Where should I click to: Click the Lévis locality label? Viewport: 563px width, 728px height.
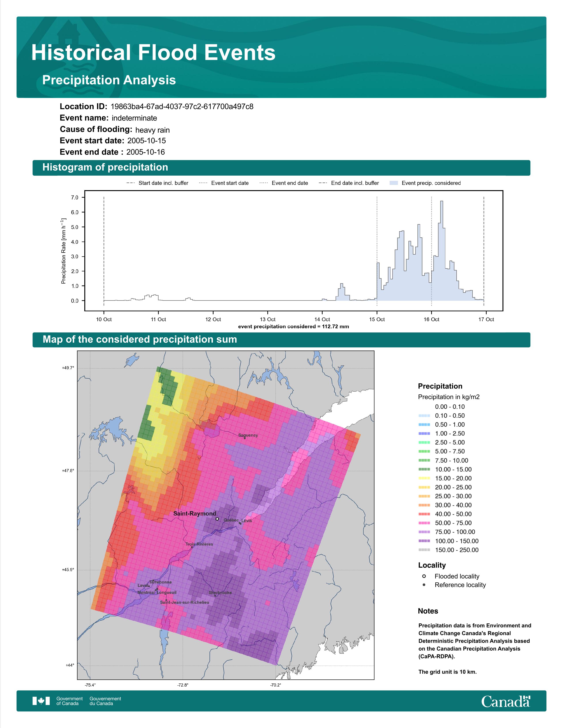(246, 521)
